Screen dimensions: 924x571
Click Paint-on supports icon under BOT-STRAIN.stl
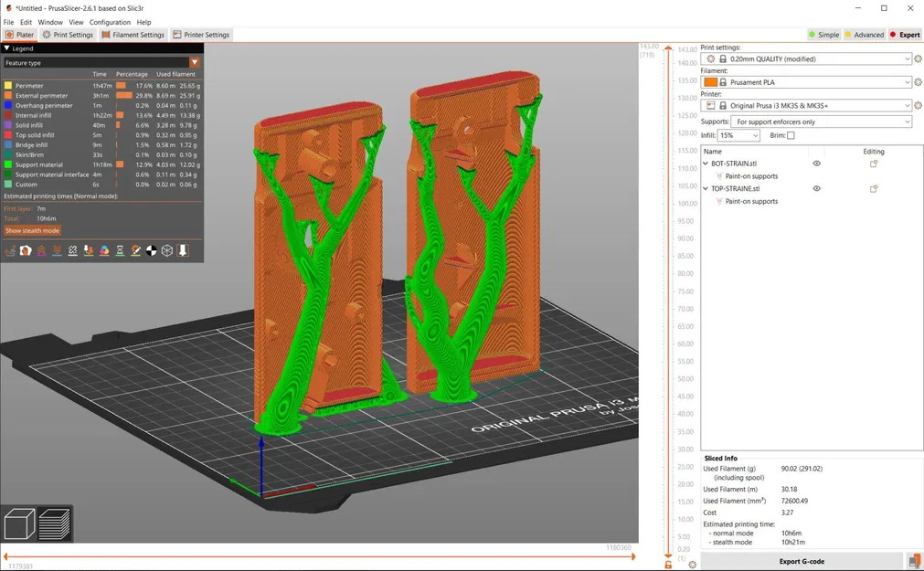[719, 176]
